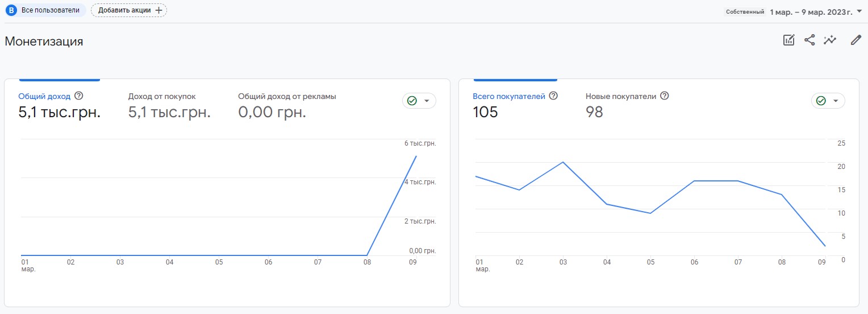Click the 6 тыс.грн. axis label
868x314 pixels.
pos(420,143)
